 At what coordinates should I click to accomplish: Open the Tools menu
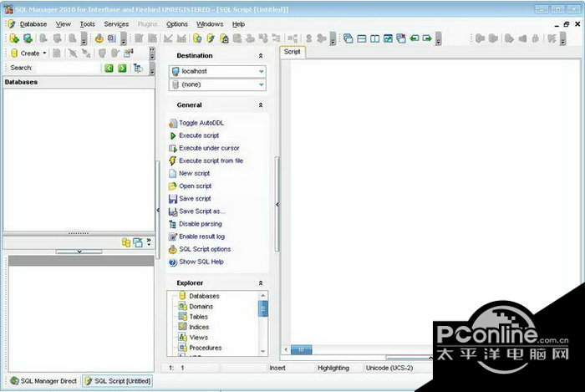[x=87, y=24]
